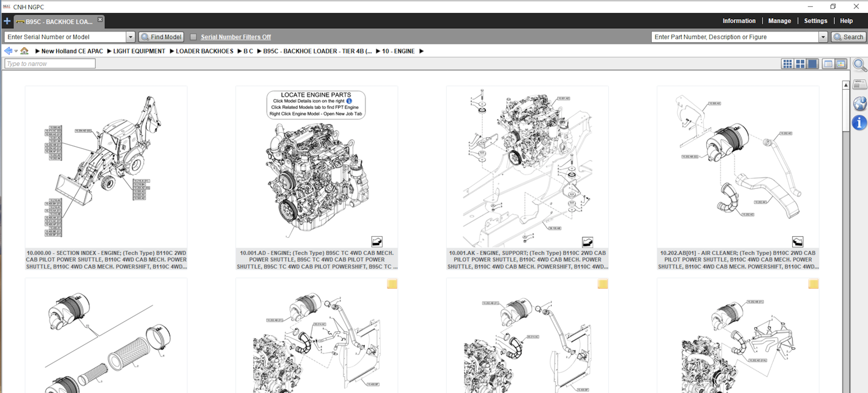868x393 pixels.
Task: Toggle the Serial Number Filters checkbox
Action: (193, 37)
